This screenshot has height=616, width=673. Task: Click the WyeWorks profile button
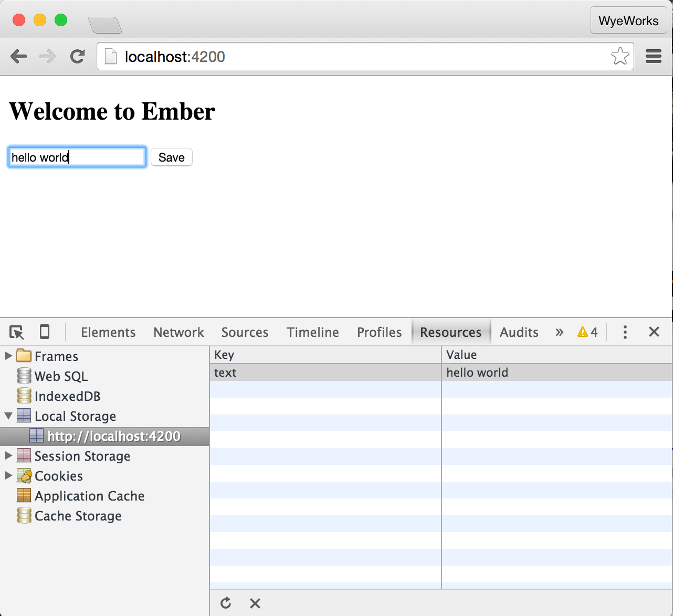[628, 21]
